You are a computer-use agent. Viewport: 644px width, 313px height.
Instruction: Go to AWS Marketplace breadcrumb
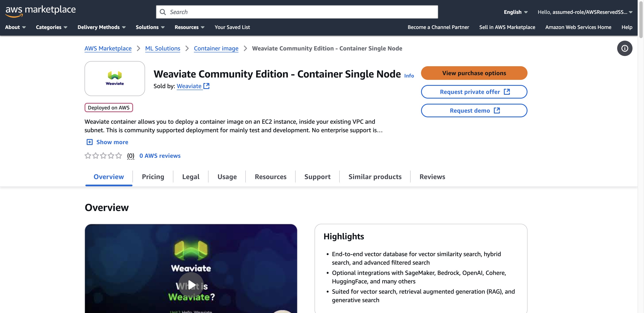click(108, 49)
